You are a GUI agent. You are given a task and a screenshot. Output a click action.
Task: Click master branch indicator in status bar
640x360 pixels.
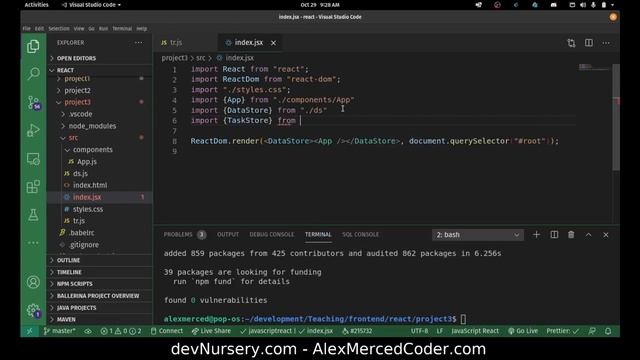(60, 331)
